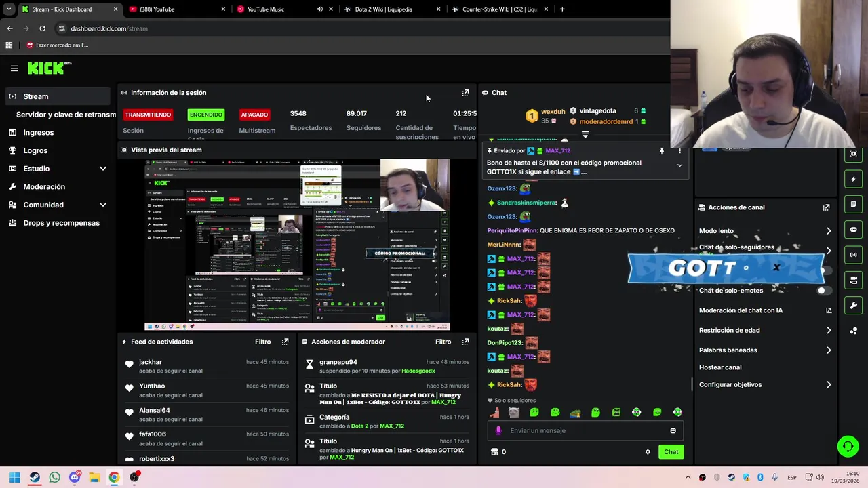Open Servidor y clave de retransmisión
The image size is (868, 488).
tap(66, 115)
